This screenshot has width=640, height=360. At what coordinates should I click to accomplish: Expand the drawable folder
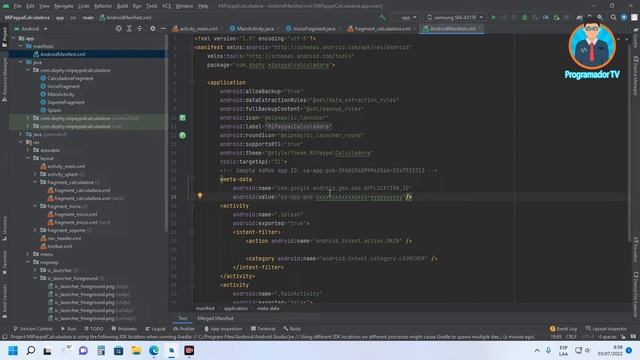tap(28, 150)
